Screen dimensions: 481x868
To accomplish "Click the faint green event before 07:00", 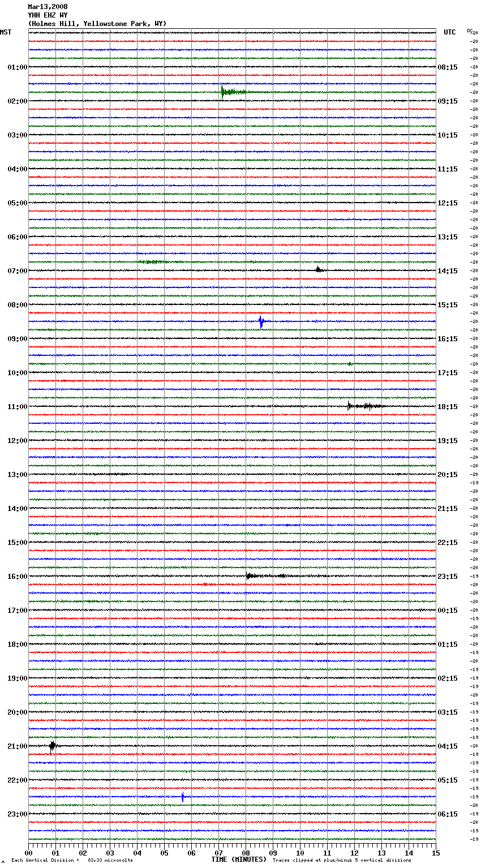I will [x=154, y=262].
